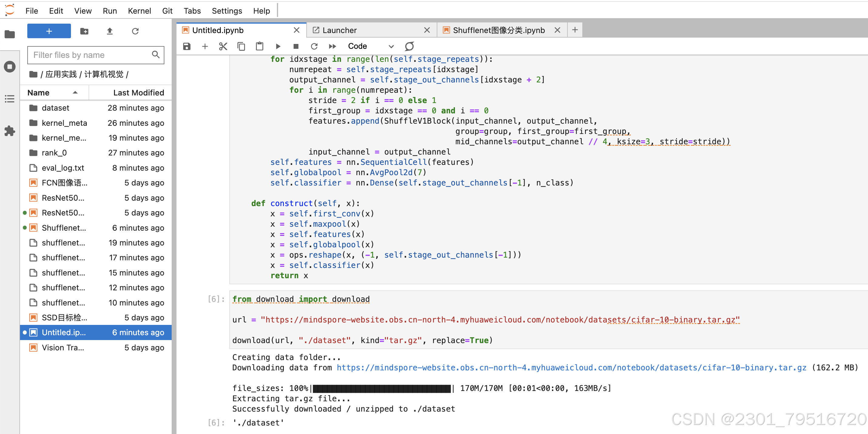The image size is (868, 434).
Task: Insert a new cell below with the plus icon
Action: pyautogui.click(x=205, y=46)
